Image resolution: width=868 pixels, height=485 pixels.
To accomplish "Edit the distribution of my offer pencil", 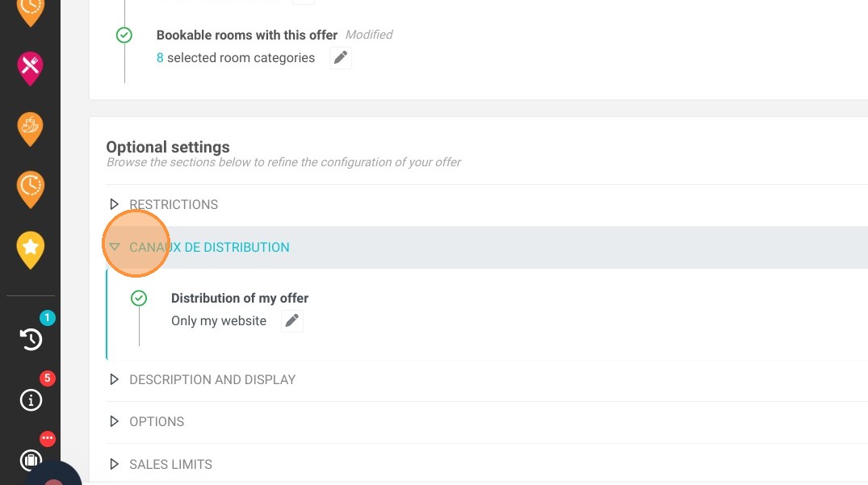I will point(291,320).
